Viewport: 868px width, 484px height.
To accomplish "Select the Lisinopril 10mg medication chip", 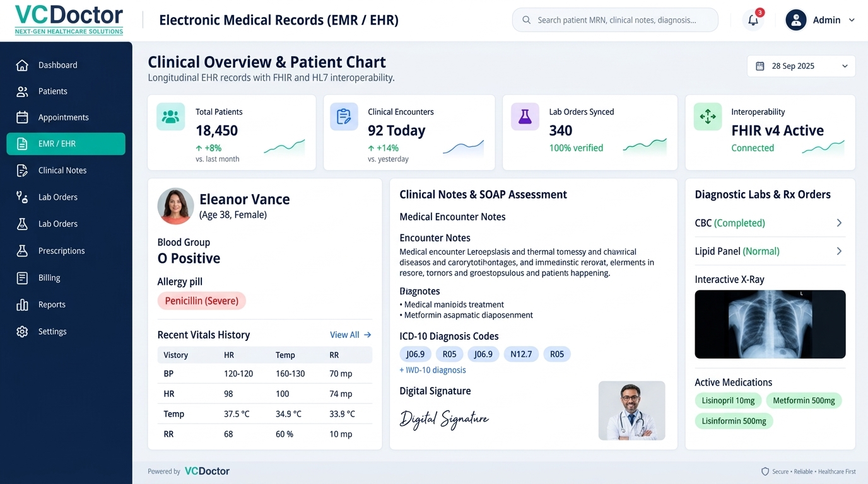I will pyautogui.click(x=728, y=401).
